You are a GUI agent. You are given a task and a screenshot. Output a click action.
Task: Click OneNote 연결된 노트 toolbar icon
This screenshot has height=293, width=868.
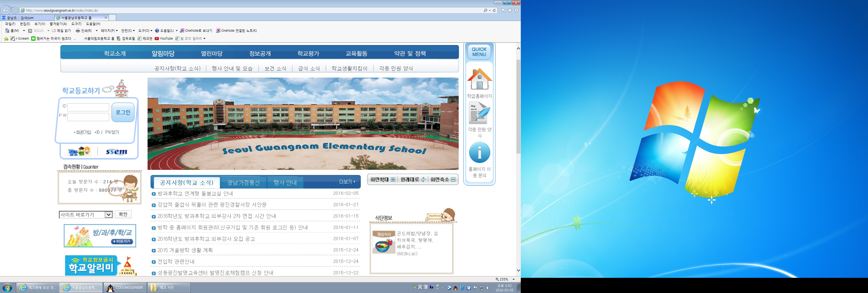[218, 31]
